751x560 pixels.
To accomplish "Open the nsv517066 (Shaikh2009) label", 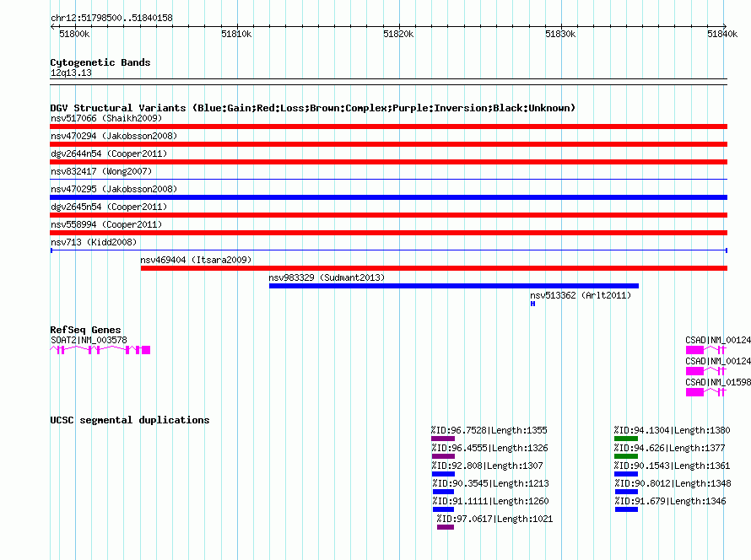I will pos(106,118).
